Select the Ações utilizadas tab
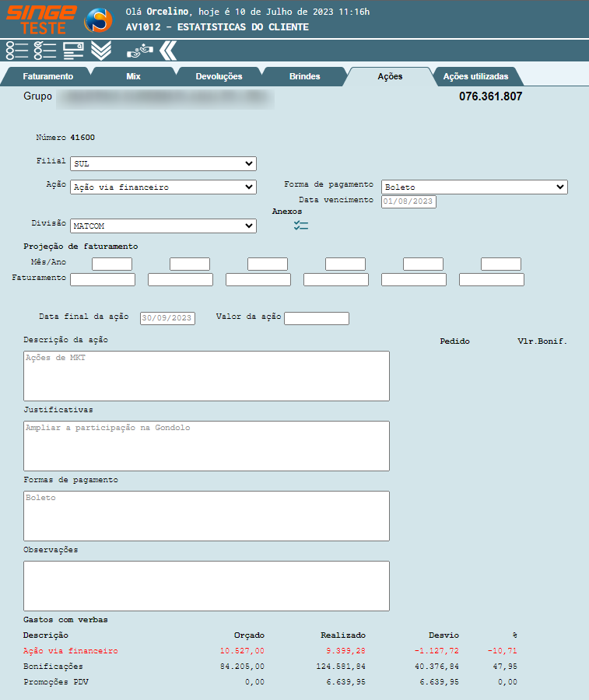 [475, 76]
